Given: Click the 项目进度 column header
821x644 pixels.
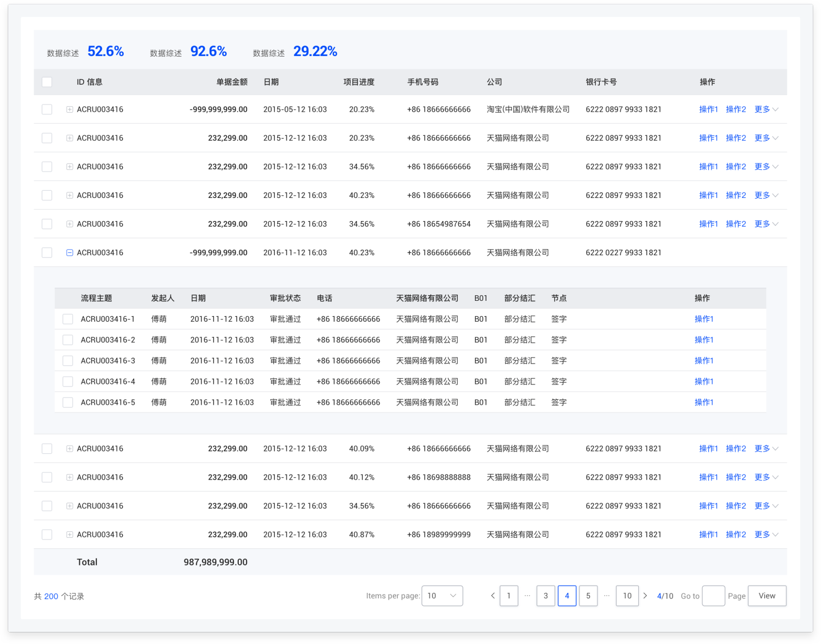Looking at the screenshot, I should pos(359,82).
